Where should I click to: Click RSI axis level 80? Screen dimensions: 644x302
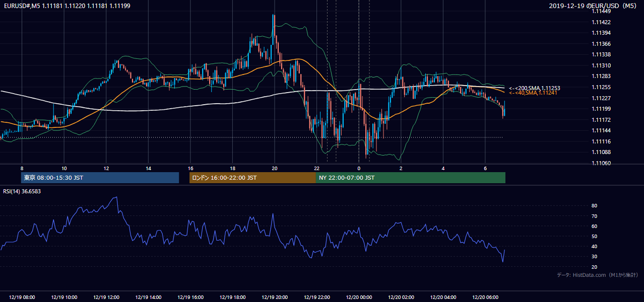(595, 206)
